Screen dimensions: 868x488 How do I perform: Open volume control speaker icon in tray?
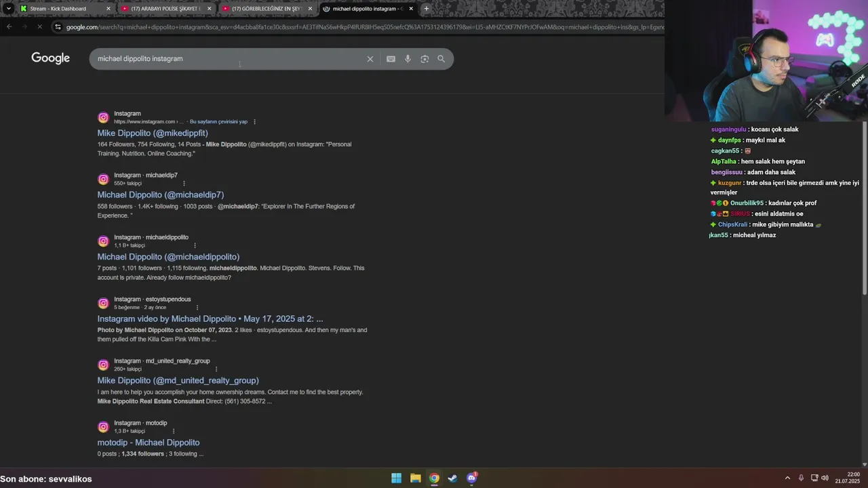[x=825, y=478]
